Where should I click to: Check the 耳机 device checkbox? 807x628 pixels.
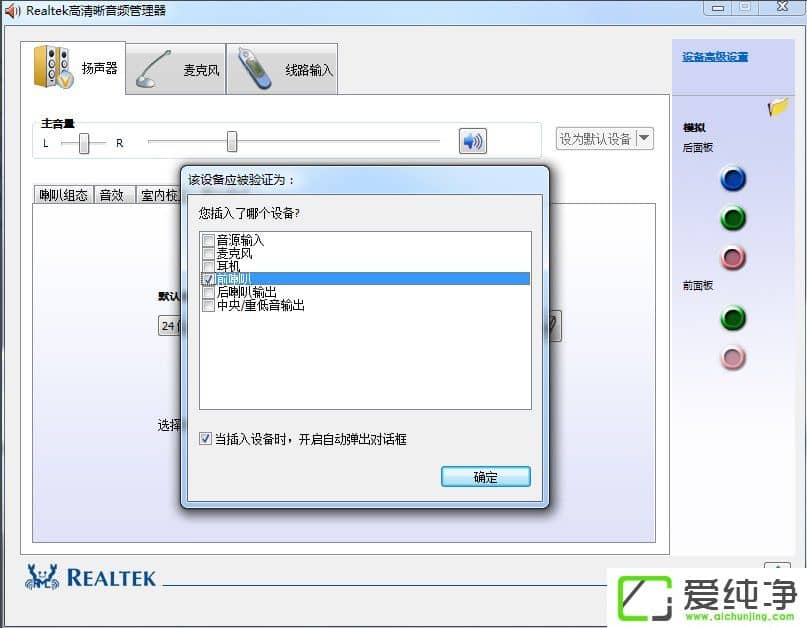pyautogui.click(x=208, y=266)
